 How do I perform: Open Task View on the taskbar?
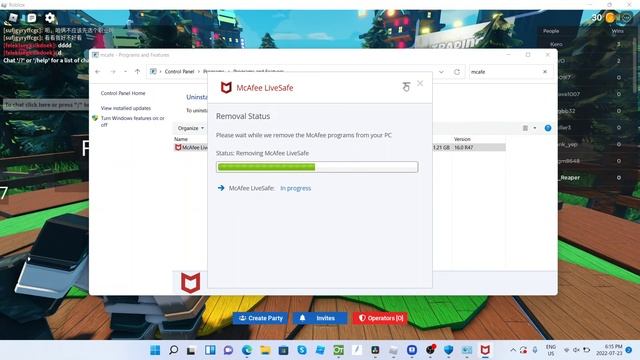pos(191,350)
